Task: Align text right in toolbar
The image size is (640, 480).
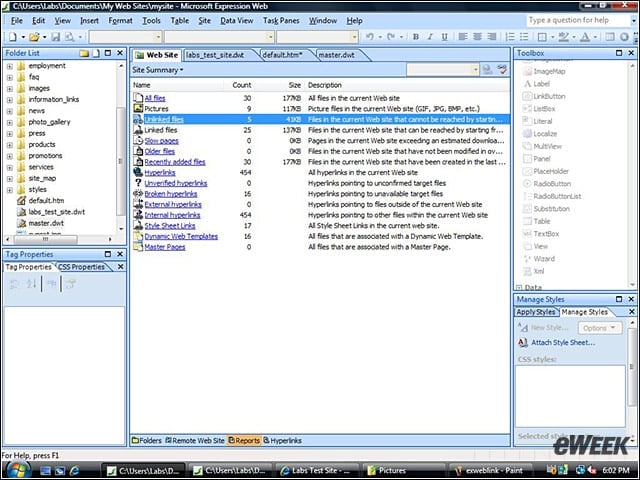Action: coord(492,37)
